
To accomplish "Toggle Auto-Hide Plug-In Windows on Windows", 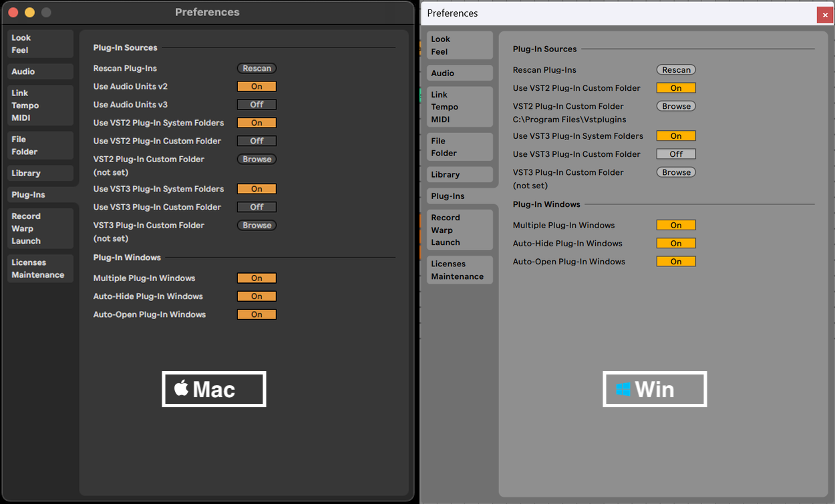I will pos(676,244).
